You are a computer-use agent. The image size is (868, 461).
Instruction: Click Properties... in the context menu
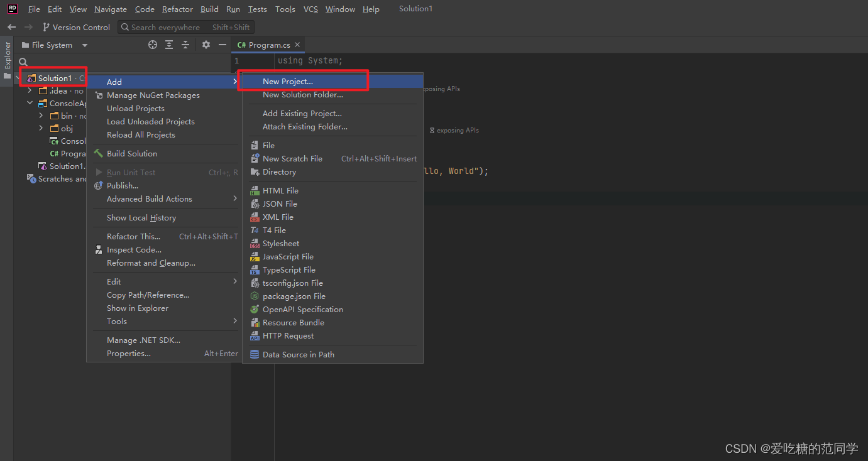click(x=165, y=354)
